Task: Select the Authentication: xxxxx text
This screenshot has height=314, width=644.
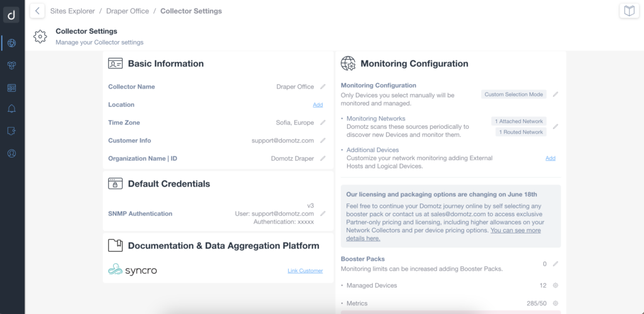Action: [284, 222]
